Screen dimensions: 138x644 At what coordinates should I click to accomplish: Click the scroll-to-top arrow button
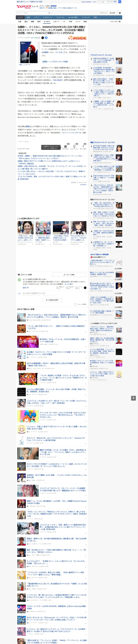[133, 398]
